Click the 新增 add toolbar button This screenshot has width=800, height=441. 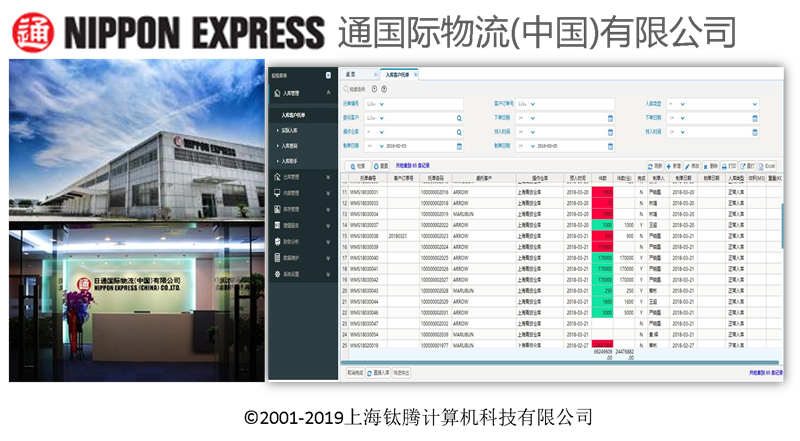pos(674,166)
